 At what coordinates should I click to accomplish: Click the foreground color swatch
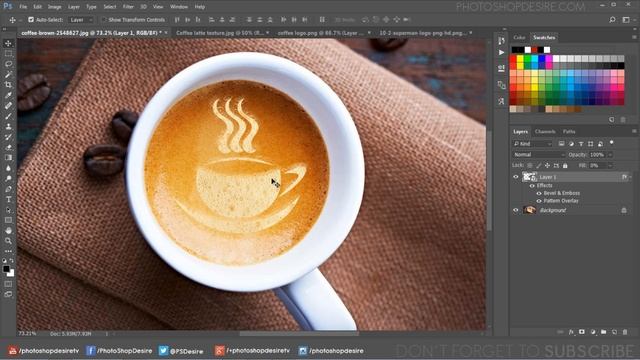(6, 269)
